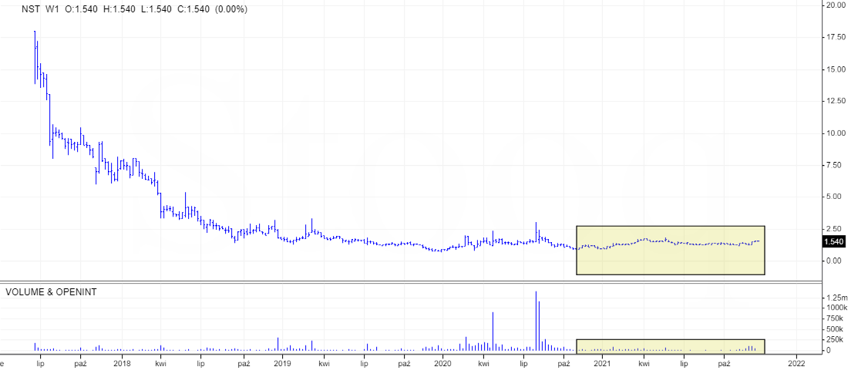
Task: Click the 750k volume axis label
Action: tap(836, 318)
